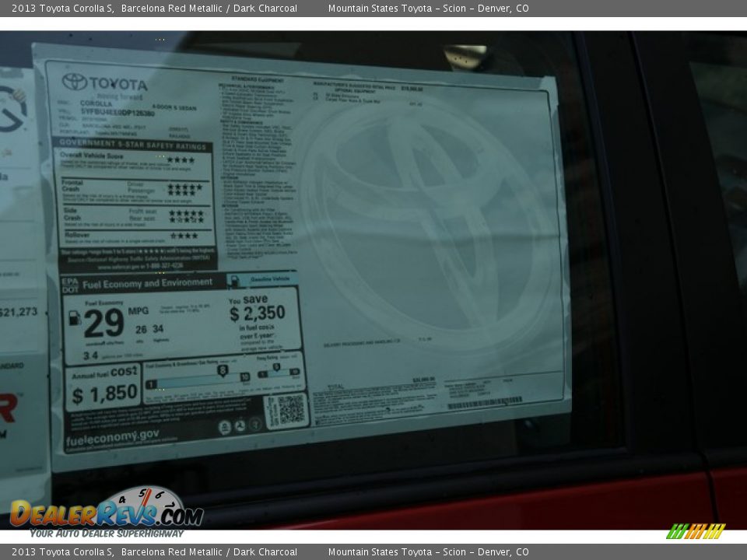Open the DealerRevs.com logo
747x560 pixels.
tap(107, 513)
